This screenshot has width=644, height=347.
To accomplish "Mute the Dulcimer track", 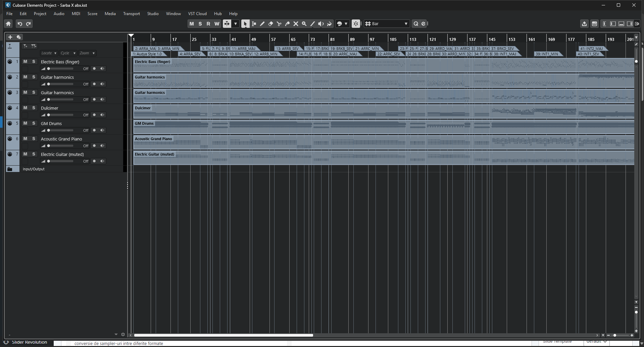I will click(x=25, y=108).
